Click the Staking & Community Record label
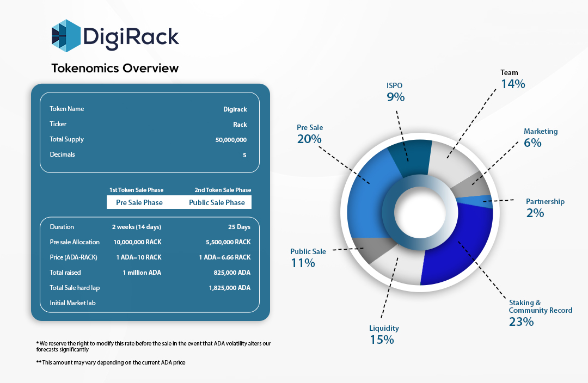This screenshot has height=383, width=588. pos(541,306)
